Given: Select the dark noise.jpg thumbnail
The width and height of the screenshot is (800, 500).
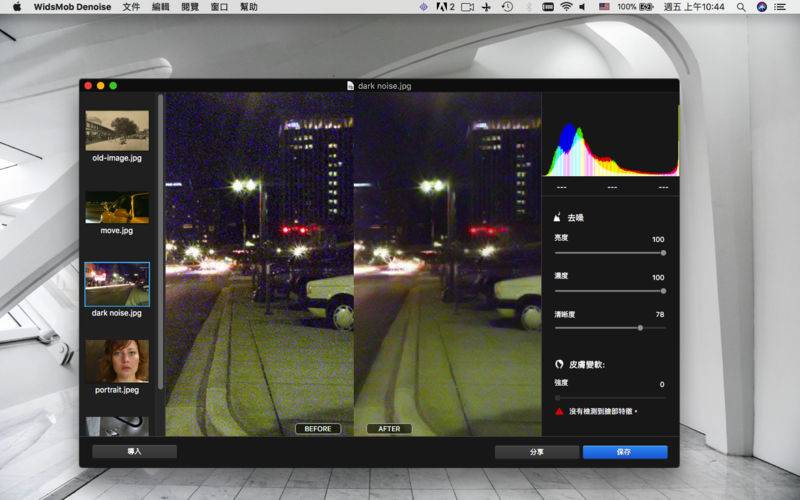Looking at the screenshot, I should [x=117, y=284].
